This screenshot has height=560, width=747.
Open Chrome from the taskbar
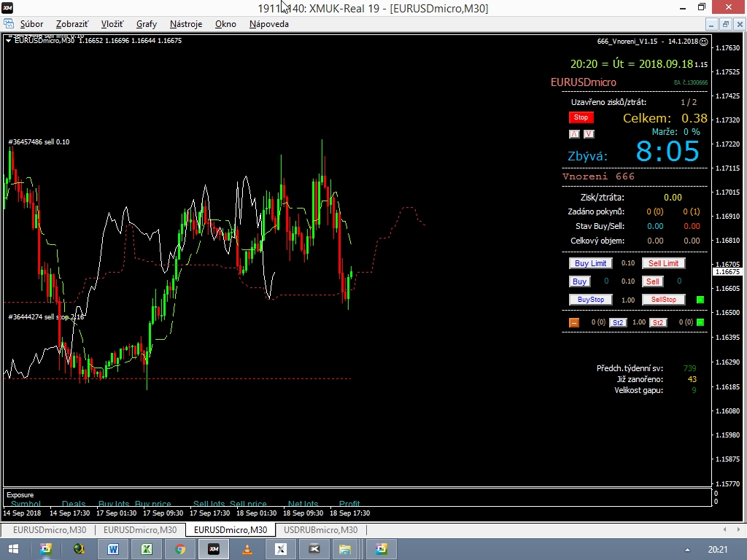click(180, 550)
